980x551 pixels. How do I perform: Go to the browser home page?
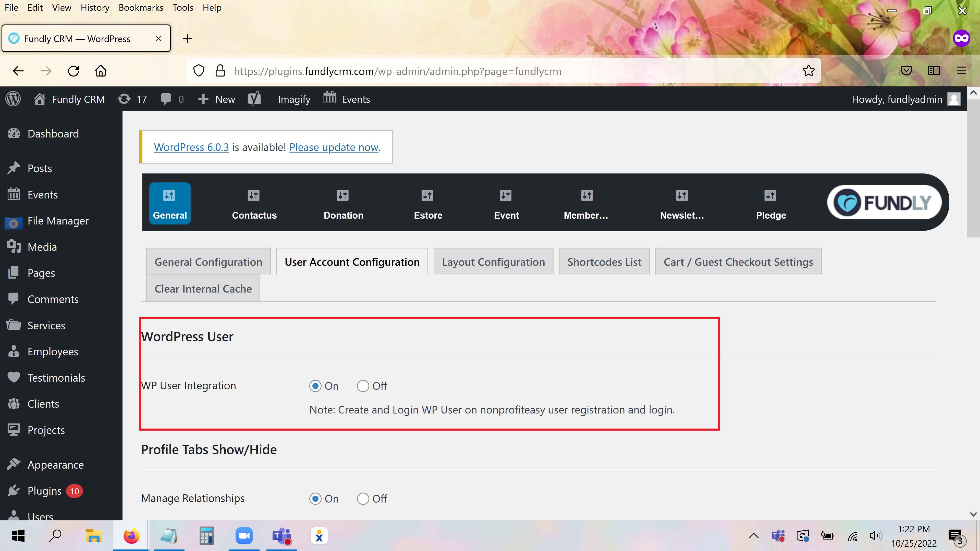(101, 71)
